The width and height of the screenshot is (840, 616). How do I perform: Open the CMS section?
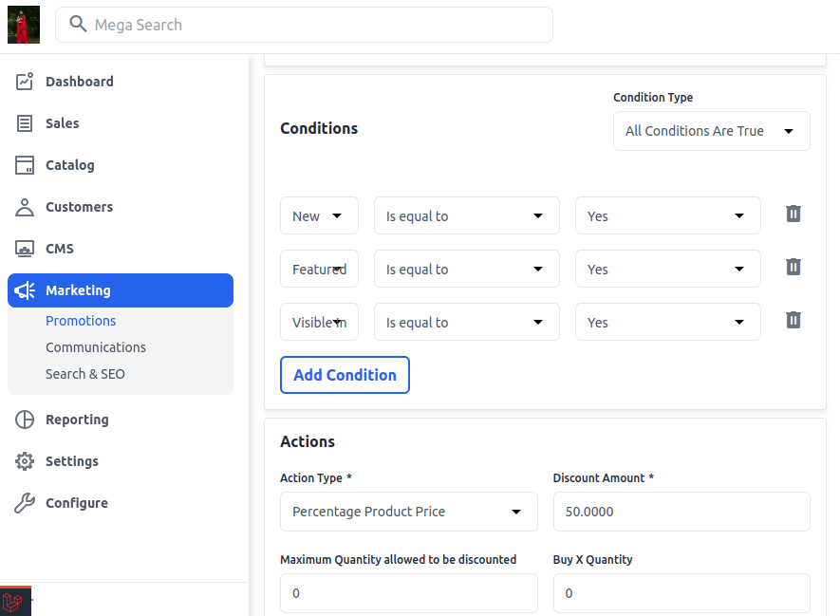coord(121,249)
